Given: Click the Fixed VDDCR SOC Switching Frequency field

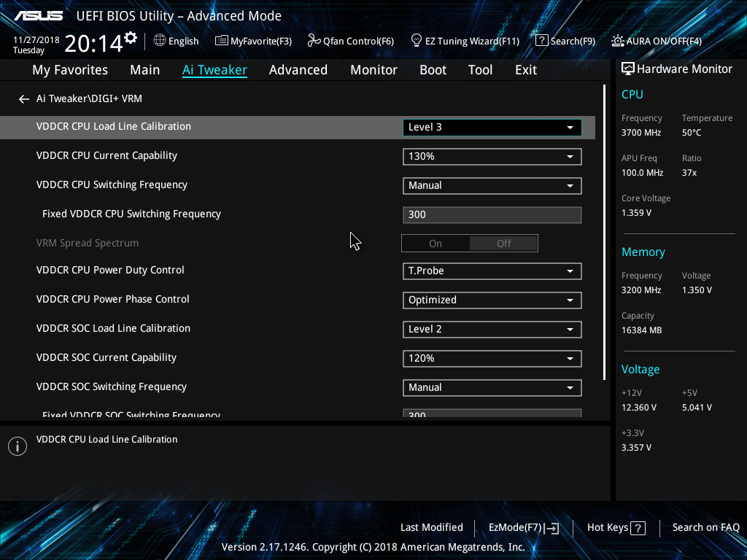Looking at the screenshot, I should [492, 413].
